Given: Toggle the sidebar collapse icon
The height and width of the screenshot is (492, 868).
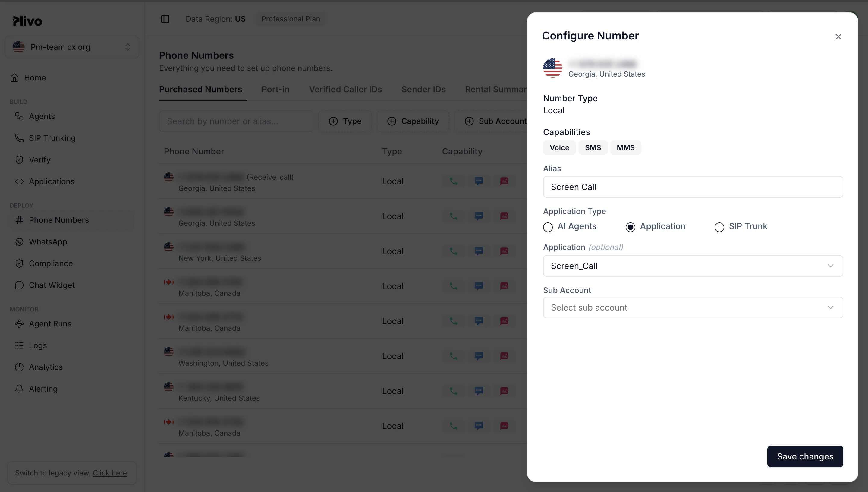Looking at the screenshot, I should coord(165,19).
